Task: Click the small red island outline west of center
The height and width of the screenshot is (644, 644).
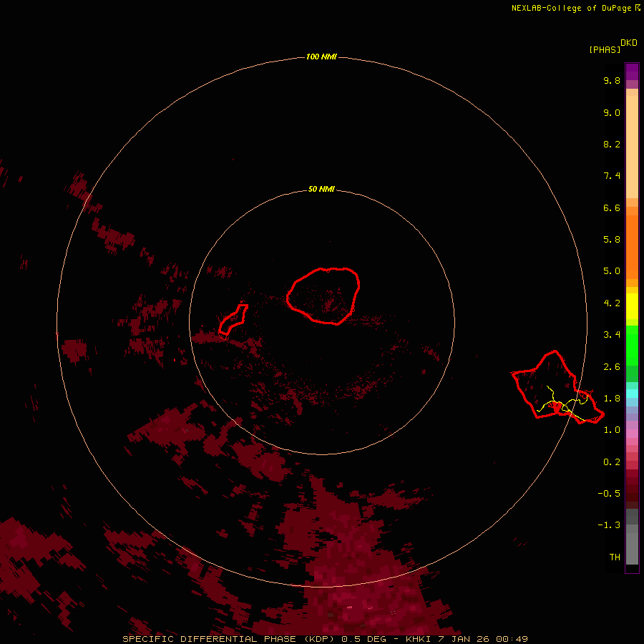Action: (233, 319)
